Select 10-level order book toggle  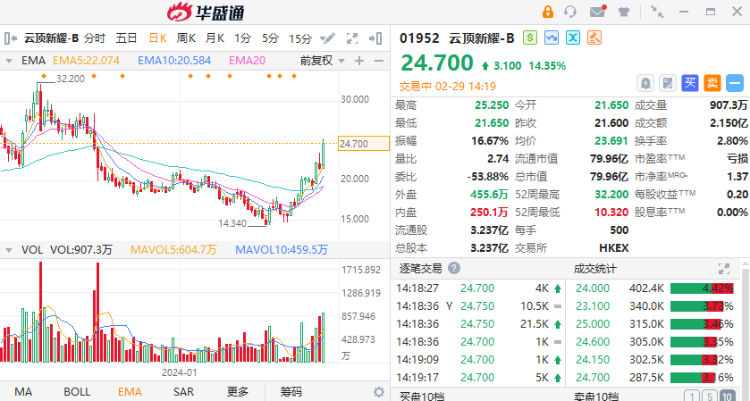point(728,396)
